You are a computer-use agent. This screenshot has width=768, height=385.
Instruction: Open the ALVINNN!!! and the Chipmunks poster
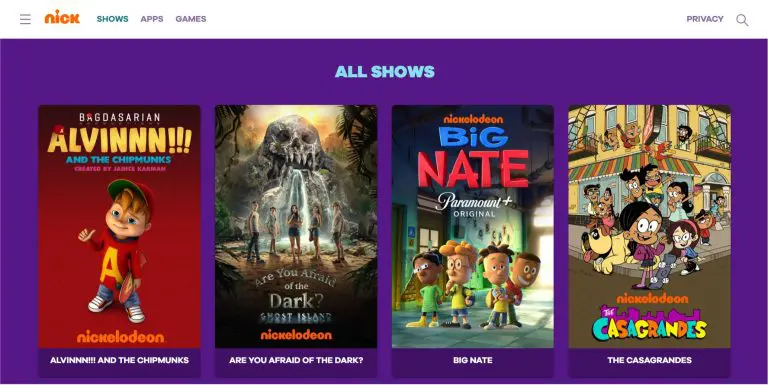(120, 226)
